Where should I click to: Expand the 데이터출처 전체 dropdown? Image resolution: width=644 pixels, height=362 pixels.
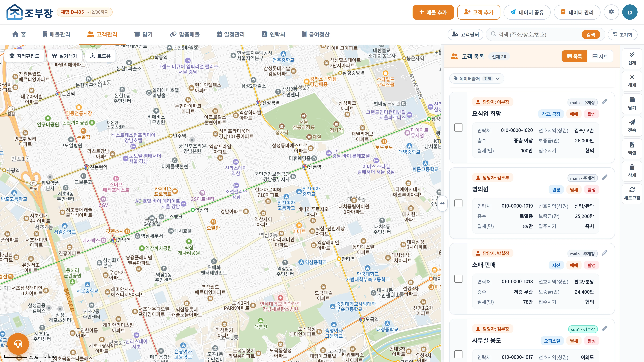477,79
